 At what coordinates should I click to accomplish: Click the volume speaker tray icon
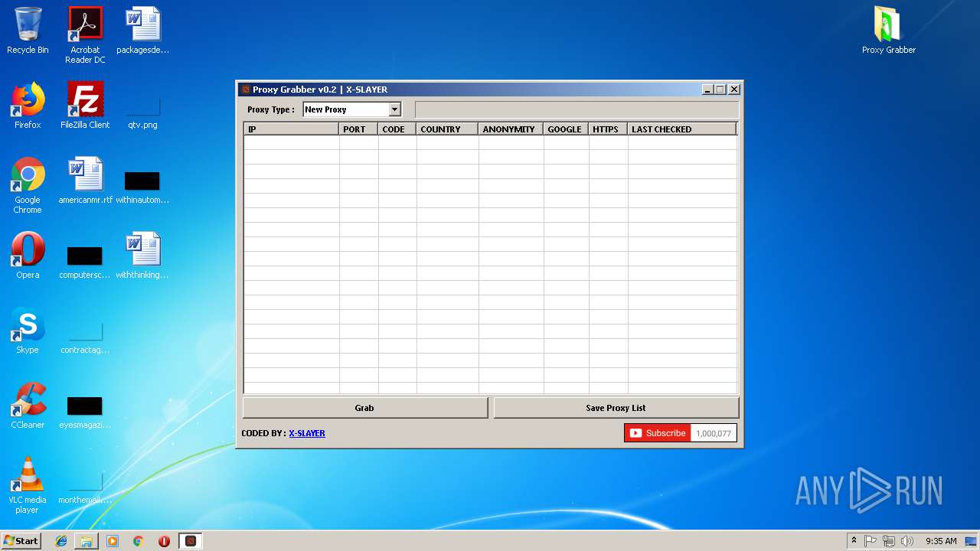click(907, 541)
